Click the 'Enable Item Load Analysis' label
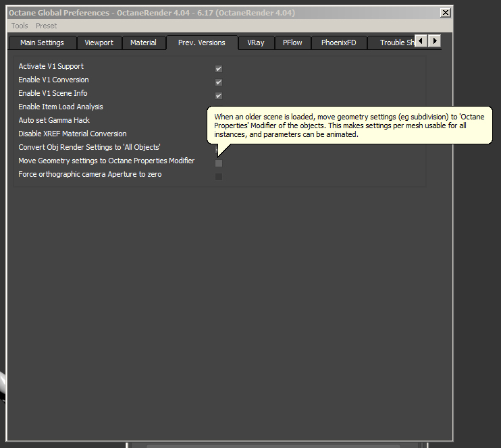This screenshot has width=501, height=448. [x=61, y=107]
